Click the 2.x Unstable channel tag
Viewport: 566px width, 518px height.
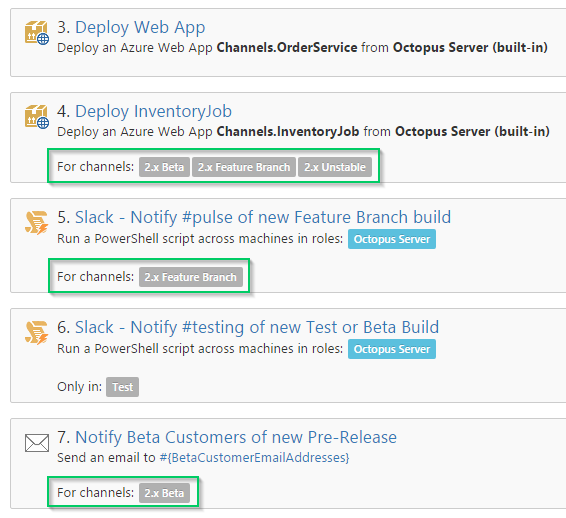[335, 167]
